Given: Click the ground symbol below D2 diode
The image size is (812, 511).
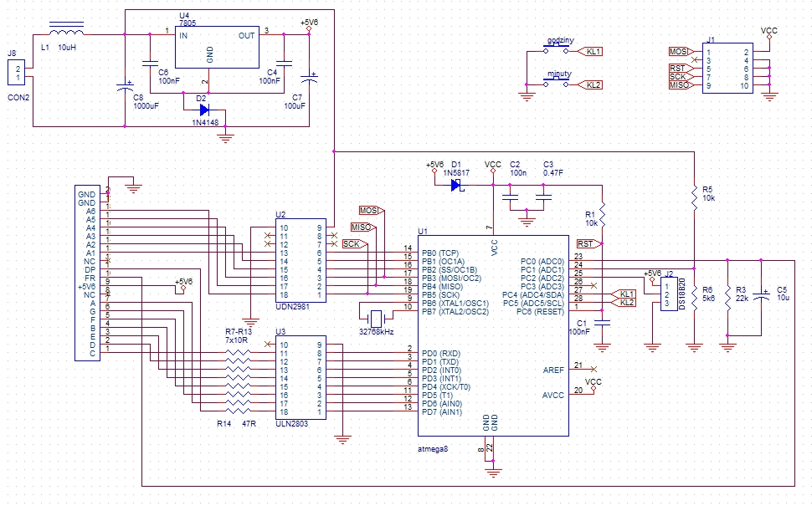Looking at the screenshot, I should pos(225,138).
